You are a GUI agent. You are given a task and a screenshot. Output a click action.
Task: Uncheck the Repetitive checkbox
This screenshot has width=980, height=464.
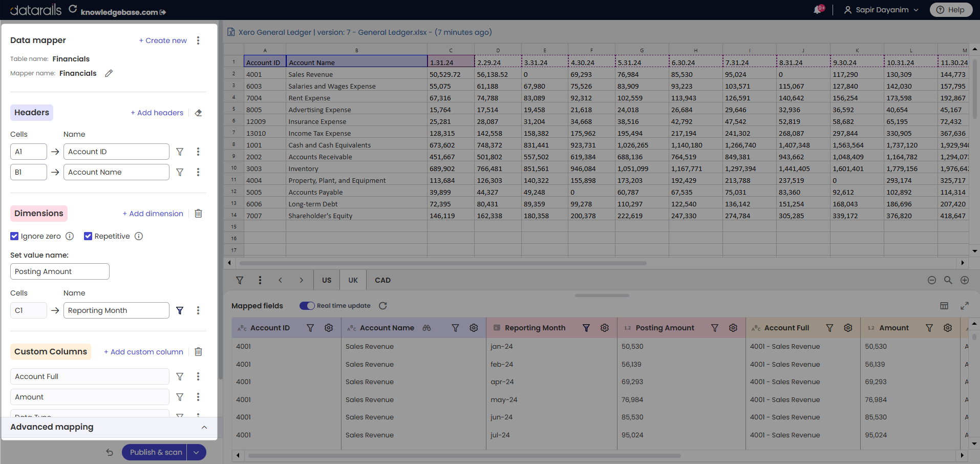tap(88, 236)
